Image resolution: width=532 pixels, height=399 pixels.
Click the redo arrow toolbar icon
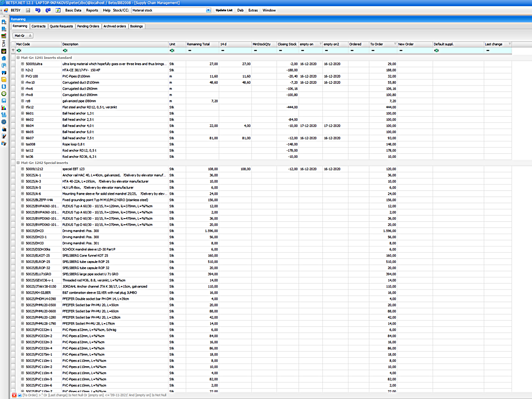(48, 10)
